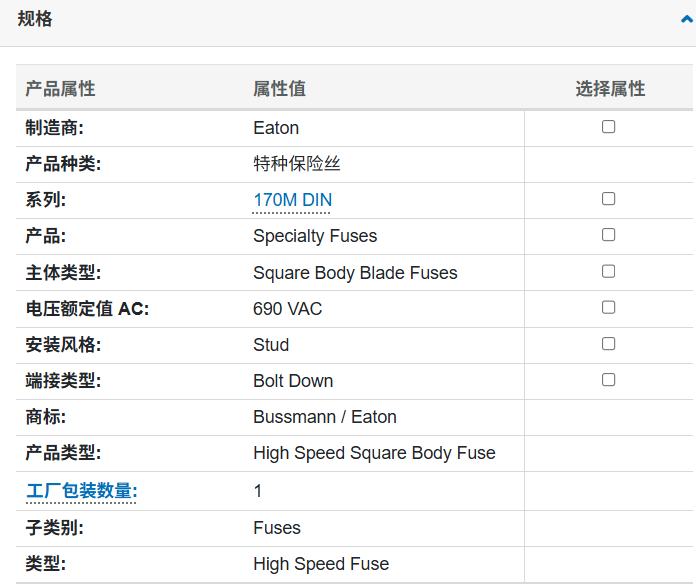Enable the 主体类型 Square Body checkbox
Viewport: 696px width, 584px height.
[x=608, y=271]
